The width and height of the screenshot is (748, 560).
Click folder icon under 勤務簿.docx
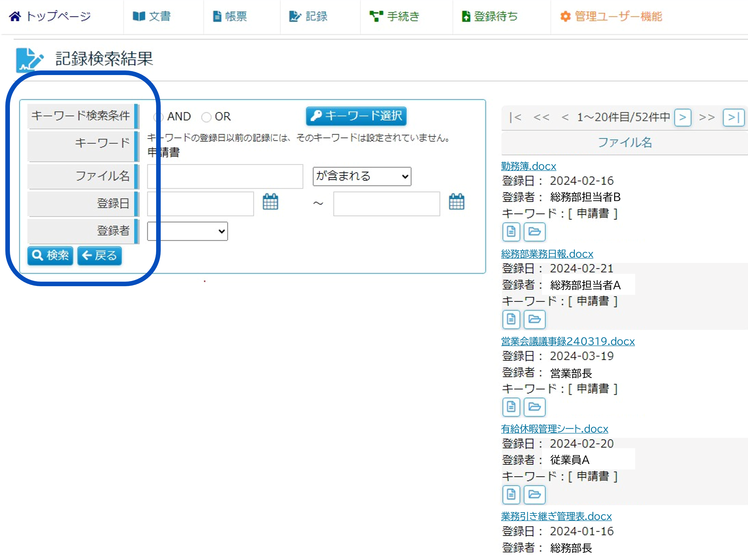coord(534,232)
